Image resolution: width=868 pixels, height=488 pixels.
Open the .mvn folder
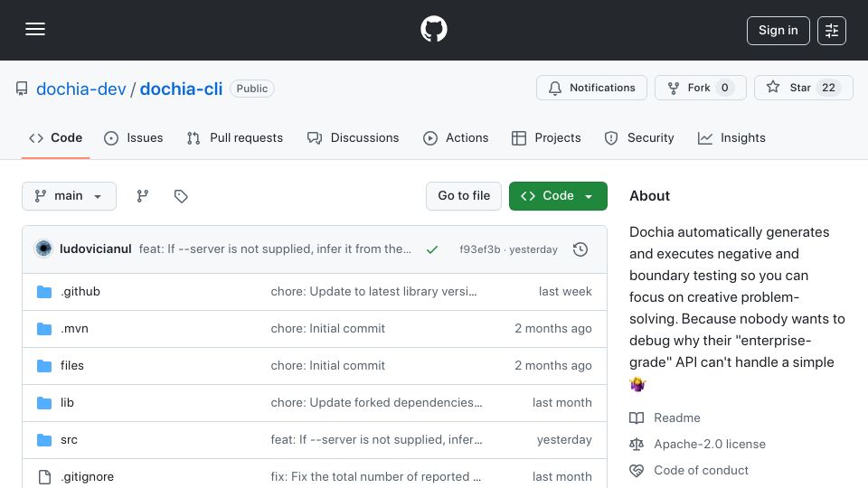74,329
